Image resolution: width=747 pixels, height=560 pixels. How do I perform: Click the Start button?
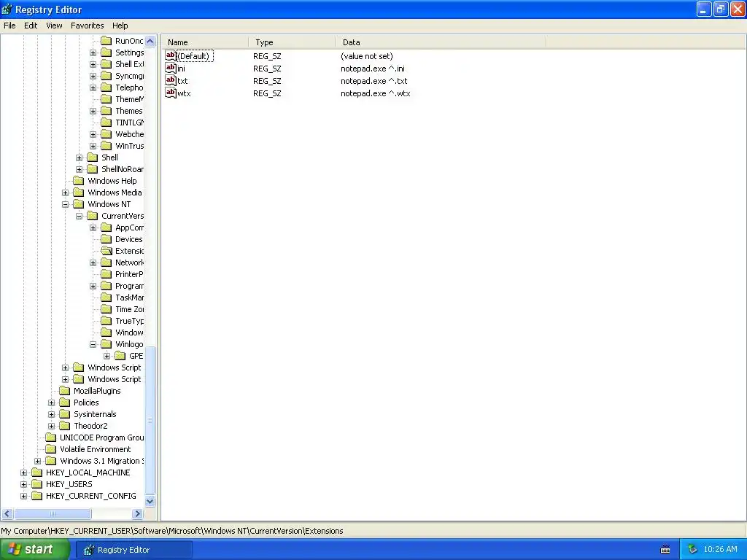click(35, 550)
